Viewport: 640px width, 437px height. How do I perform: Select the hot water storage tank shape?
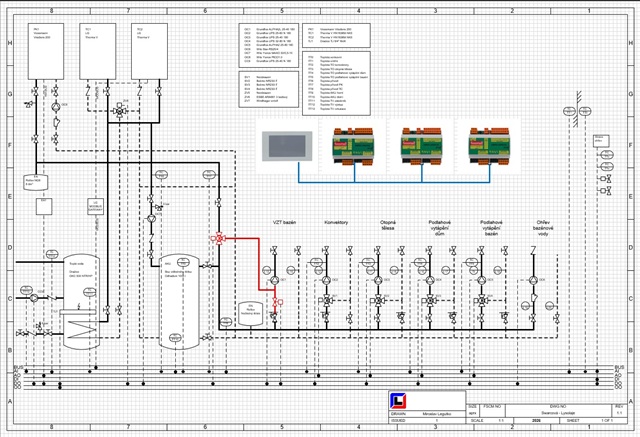point(81,302)
